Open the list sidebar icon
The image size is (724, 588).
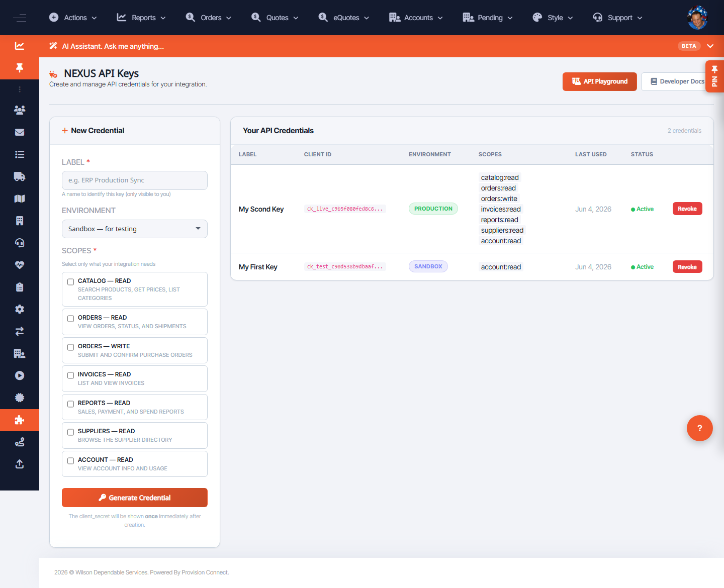(x=20, y=154)
